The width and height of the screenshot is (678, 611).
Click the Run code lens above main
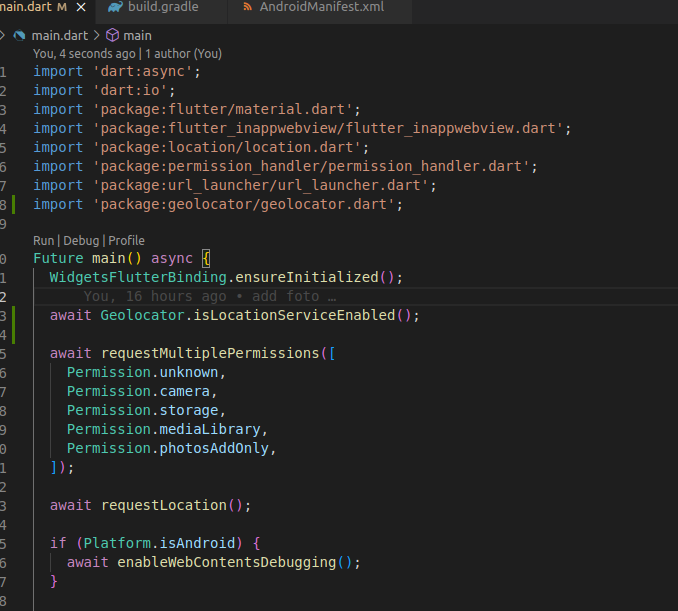44,240
